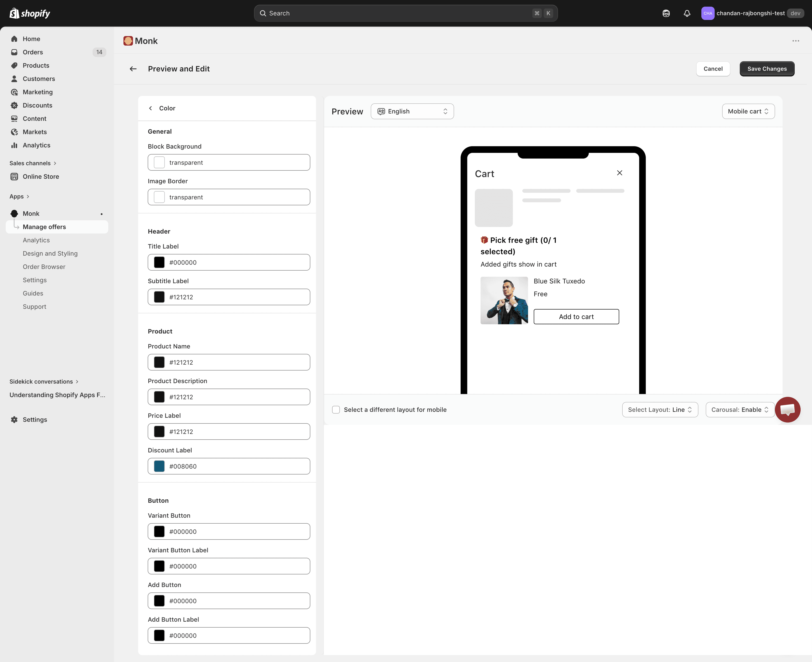The image size is (812, 662).
Task: Open Settings via the gear icon
Action: click(x=14, y=419)
